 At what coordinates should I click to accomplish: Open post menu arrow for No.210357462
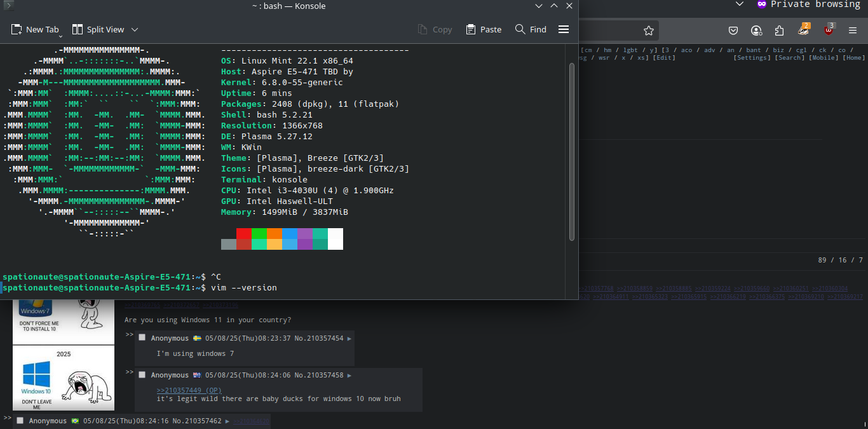click(227, 421)
